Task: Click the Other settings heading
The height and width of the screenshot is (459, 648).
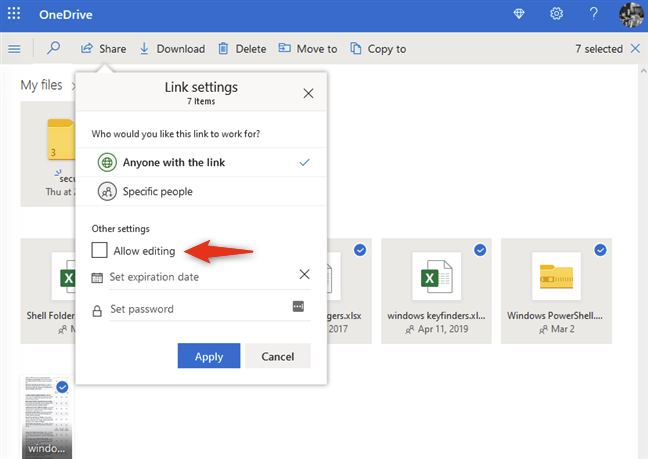Action: pos(121,229)
